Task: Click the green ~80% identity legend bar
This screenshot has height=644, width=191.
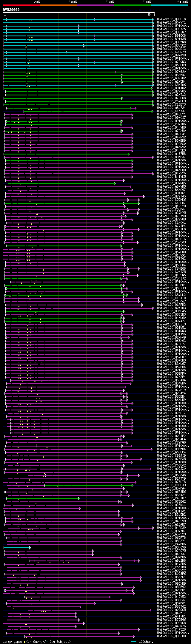Action: click(132, 5)
